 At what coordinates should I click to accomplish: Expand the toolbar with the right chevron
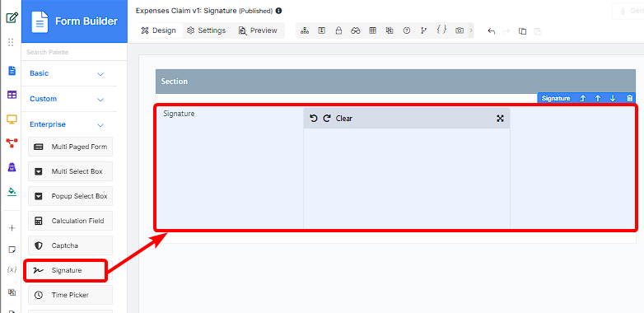point(471,30)
